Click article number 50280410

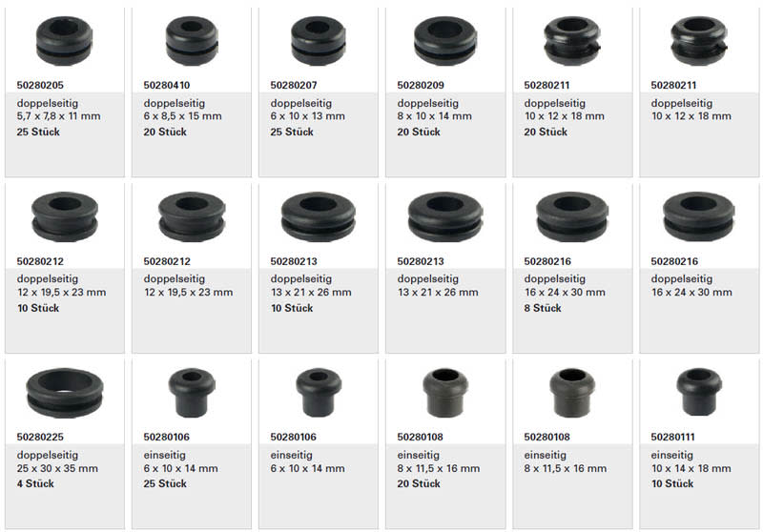coord(166,85)
